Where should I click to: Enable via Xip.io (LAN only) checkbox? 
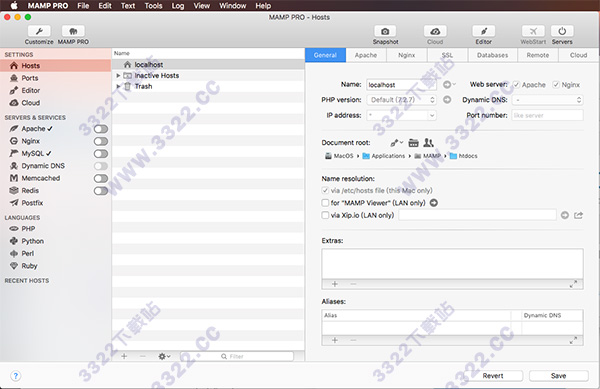coord(325,215)
